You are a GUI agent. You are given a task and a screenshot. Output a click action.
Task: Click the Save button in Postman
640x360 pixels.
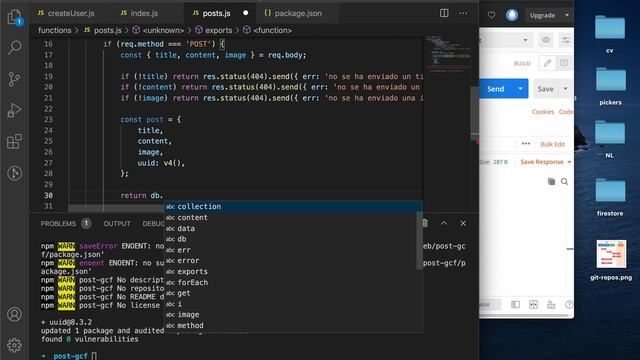coord(545,89)
